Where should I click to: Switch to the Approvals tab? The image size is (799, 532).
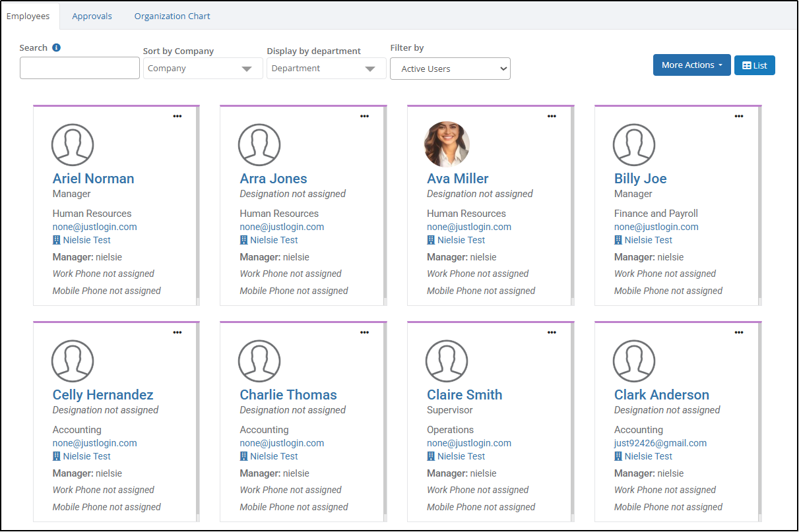point(92,16)
